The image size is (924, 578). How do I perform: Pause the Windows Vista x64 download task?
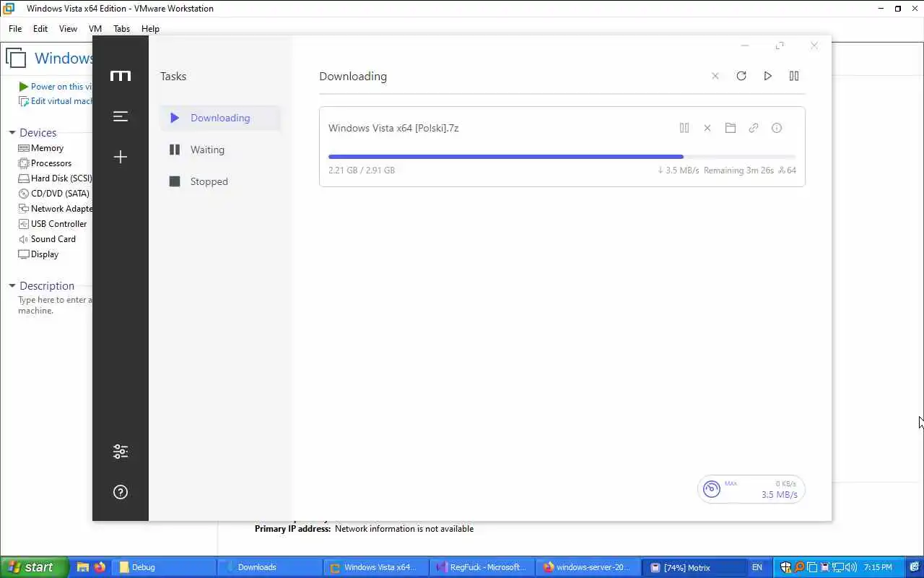[x=684, y=128]
